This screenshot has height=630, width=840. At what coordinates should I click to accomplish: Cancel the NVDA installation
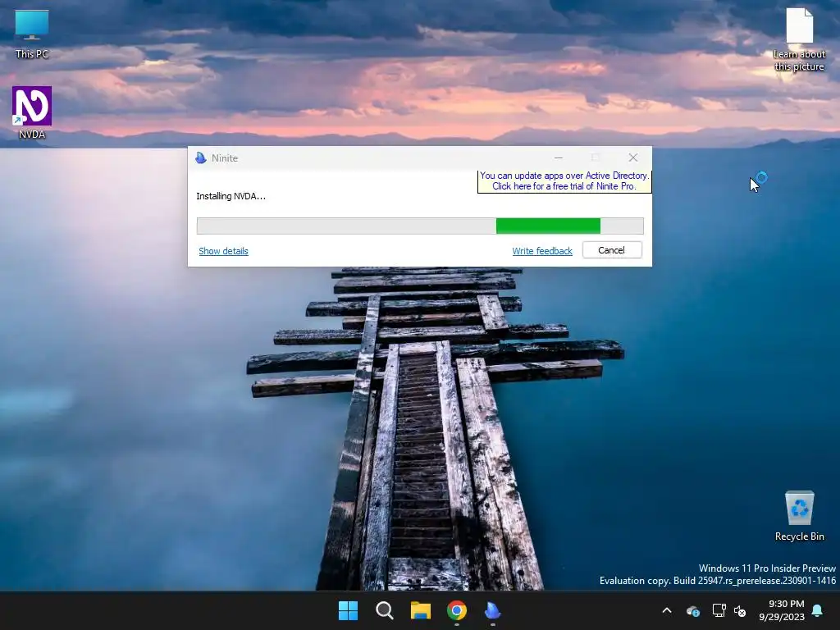coord(612,250)
